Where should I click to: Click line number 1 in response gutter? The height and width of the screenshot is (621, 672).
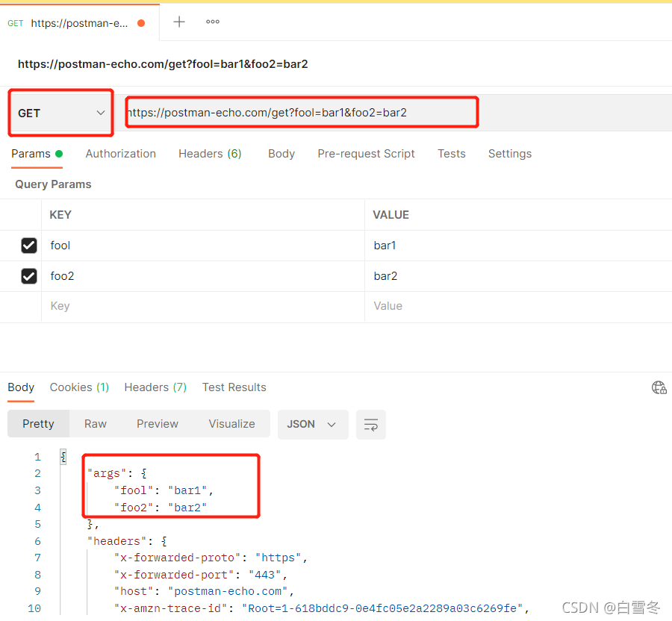pyautogui.click(x=38, y=457)
